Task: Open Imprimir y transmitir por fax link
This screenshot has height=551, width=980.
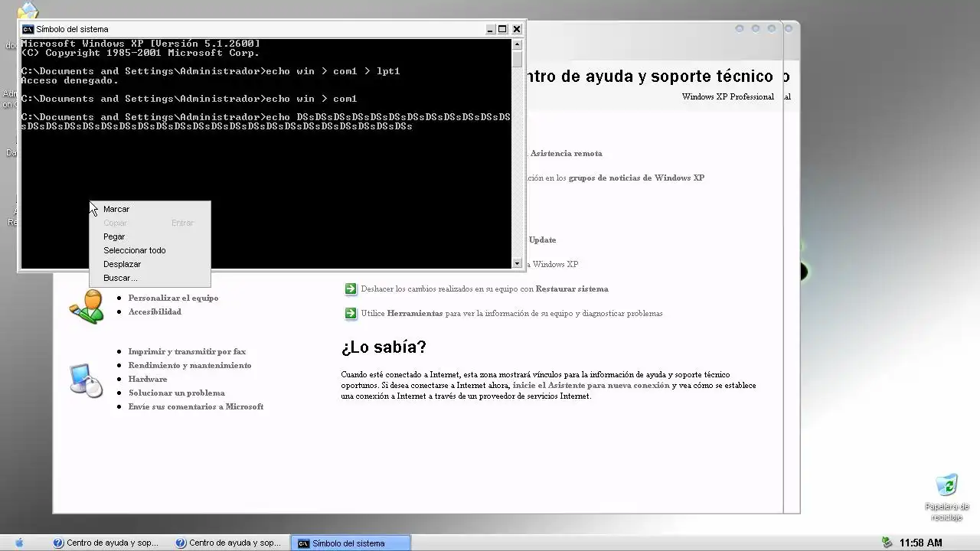Action: tap(187, 351)
